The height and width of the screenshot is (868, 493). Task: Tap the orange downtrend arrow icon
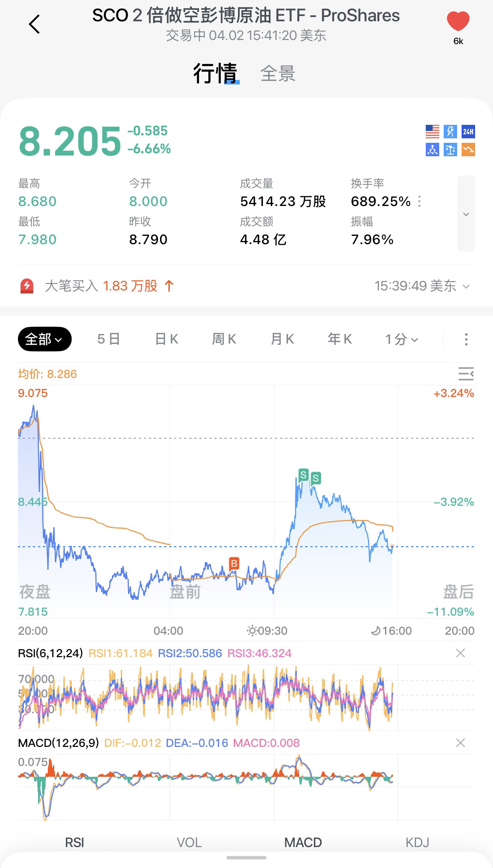(x=468, y=150)
